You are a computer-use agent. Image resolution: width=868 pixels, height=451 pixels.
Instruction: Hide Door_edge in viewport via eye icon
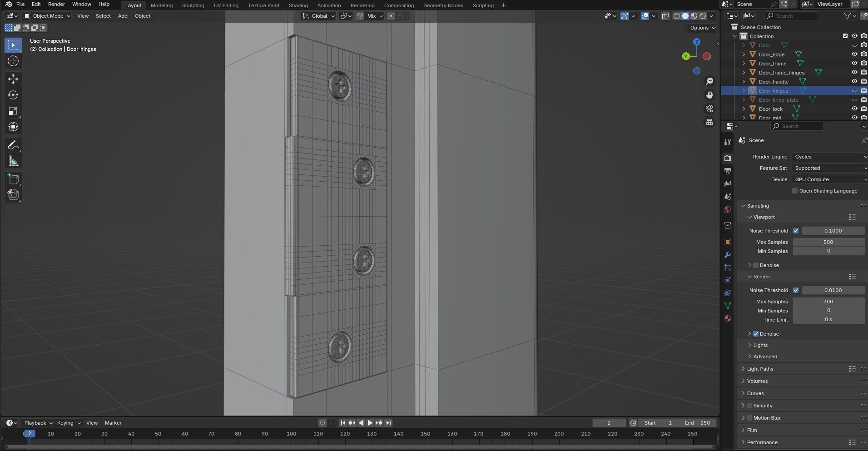click(854, 54)
